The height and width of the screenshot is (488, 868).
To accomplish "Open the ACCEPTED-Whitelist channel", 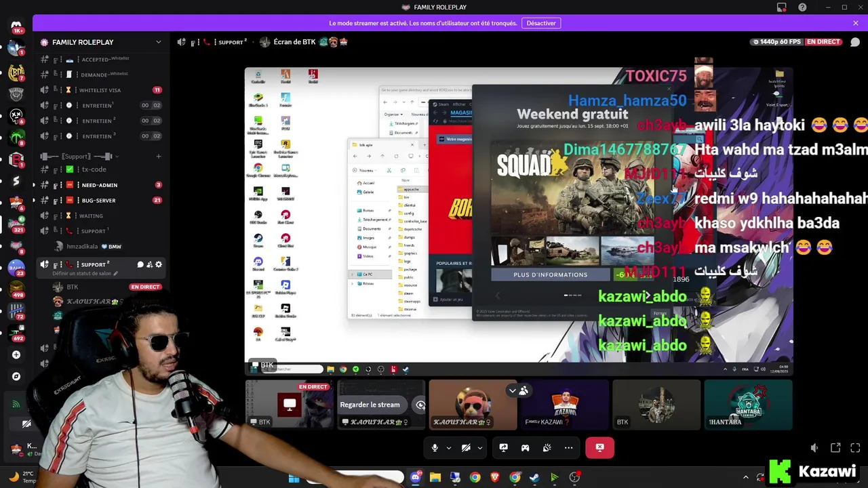I will (x=102, y=59).
